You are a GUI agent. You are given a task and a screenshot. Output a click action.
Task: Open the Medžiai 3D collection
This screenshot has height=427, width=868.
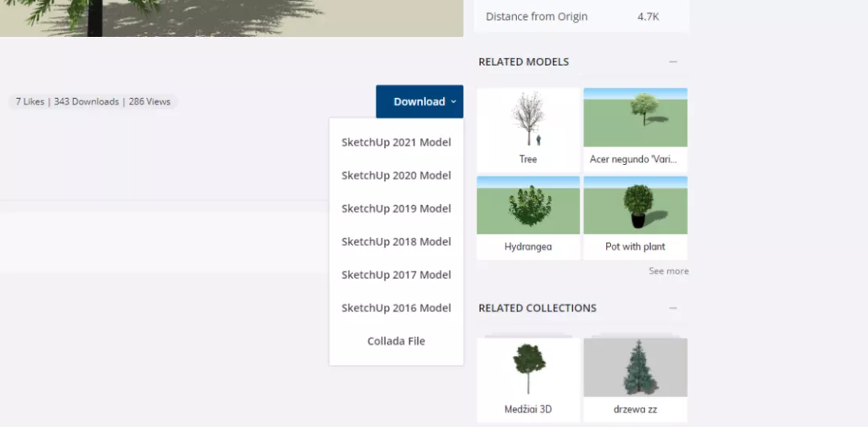click(528, 368)
